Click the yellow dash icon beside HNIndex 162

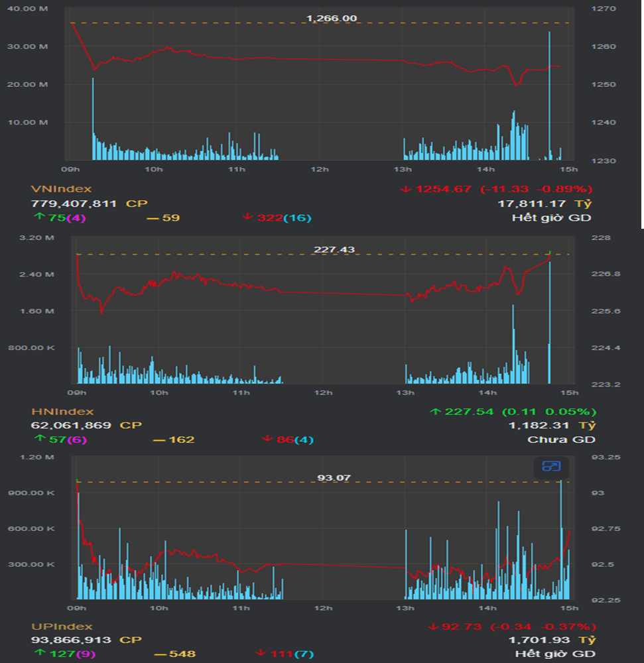[x=159, y=440]
